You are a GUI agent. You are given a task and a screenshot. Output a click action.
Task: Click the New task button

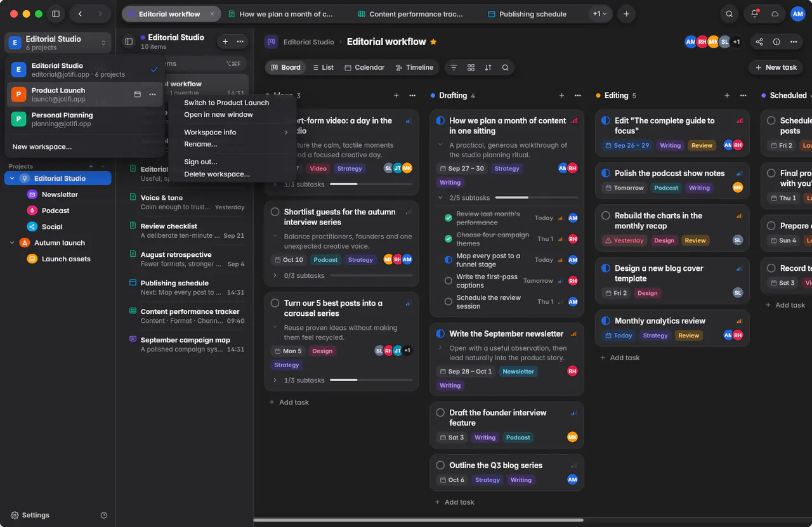[x=776, y=67]
